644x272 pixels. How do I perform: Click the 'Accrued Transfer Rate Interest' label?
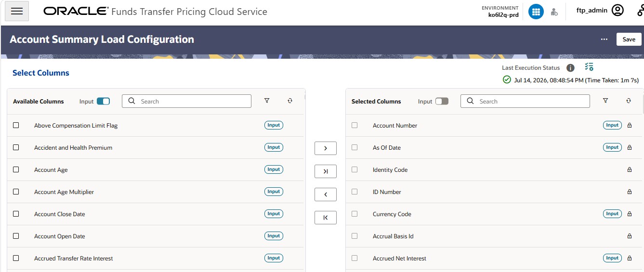point(74,259)
